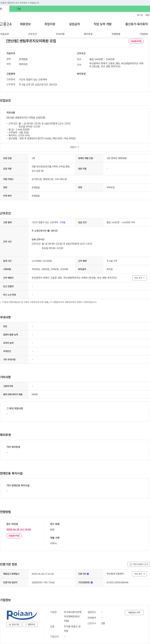The image size is (150, 644).
Task: Click 오늘접수마감 badge beside job title
Action: 136,41
